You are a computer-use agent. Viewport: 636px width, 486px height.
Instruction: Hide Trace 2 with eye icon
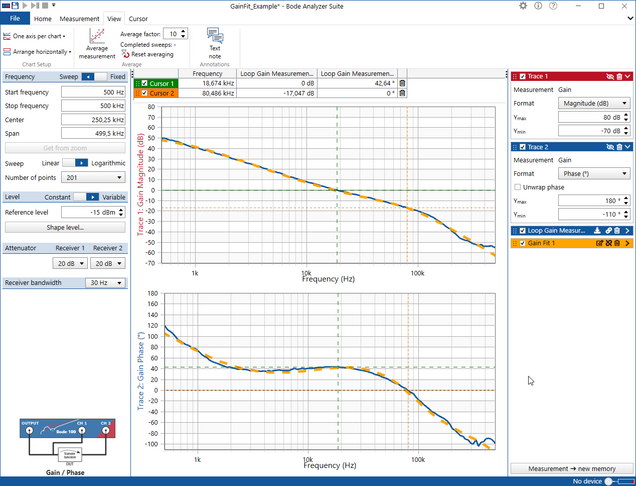tap(610, 147)
